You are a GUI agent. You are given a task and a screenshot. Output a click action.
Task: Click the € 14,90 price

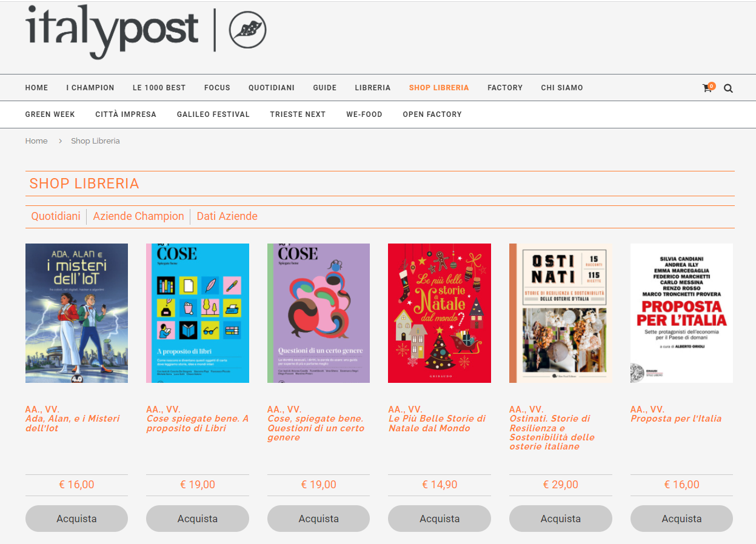[440, 485]
